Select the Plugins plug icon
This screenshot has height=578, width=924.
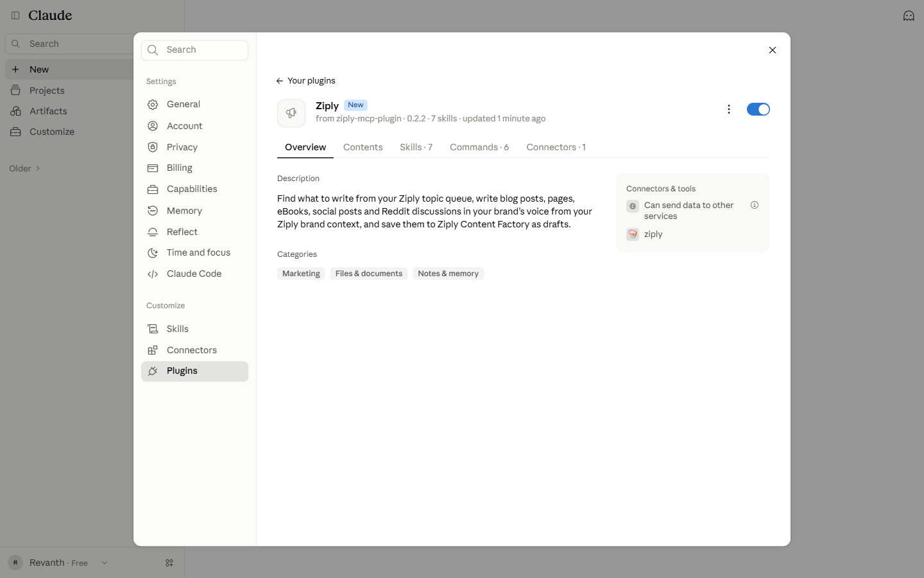153,371
